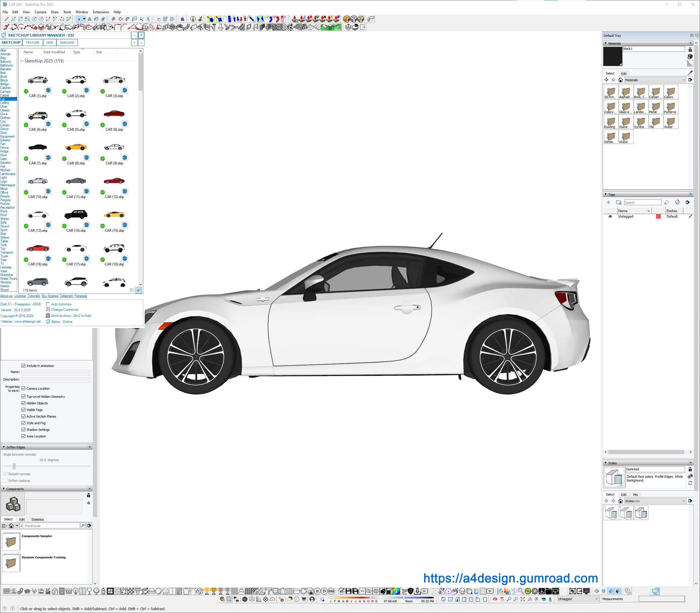Toggle visibility eye of Untagged tag

pos(610,216)
